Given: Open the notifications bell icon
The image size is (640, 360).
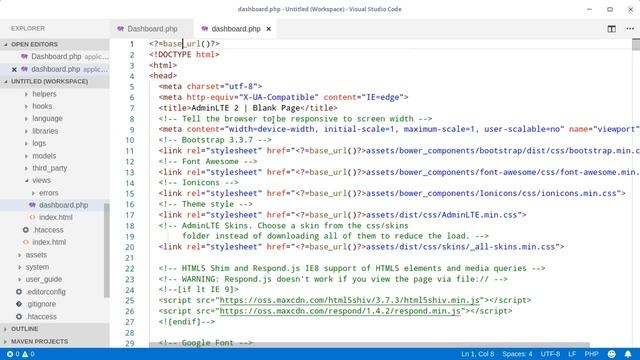Looking at the screenshot, I should (x=628, y=354).
